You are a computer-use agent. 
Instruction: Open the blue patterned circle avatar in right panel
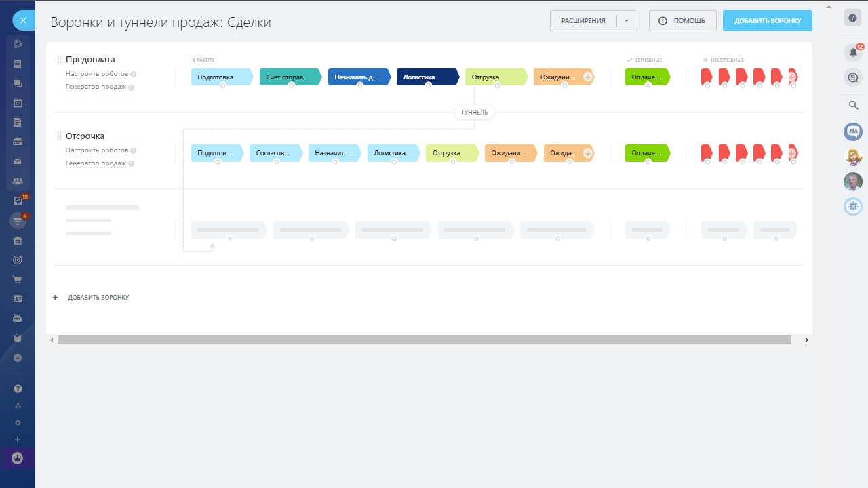click(x=853, y=206)
